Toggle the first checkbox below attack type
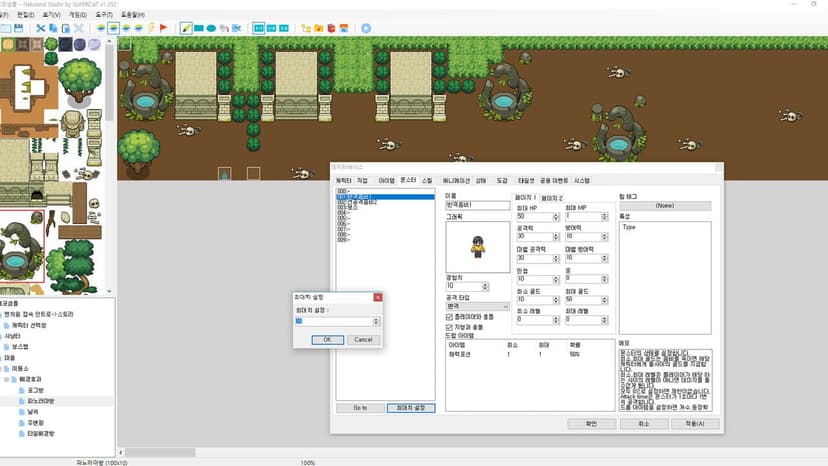The width and height of the screenshot is (828, 466). (449, 317)
